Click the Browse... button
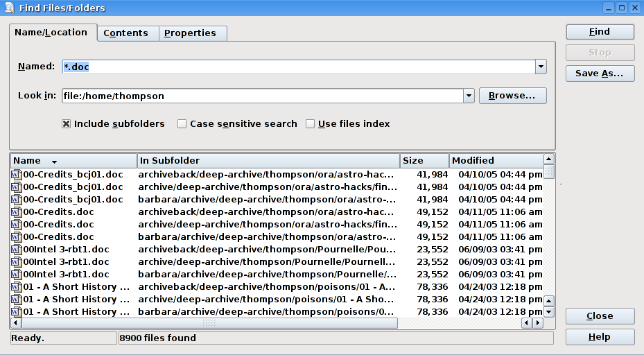Viewport: 644px width, 355px height. pos(512,96)
